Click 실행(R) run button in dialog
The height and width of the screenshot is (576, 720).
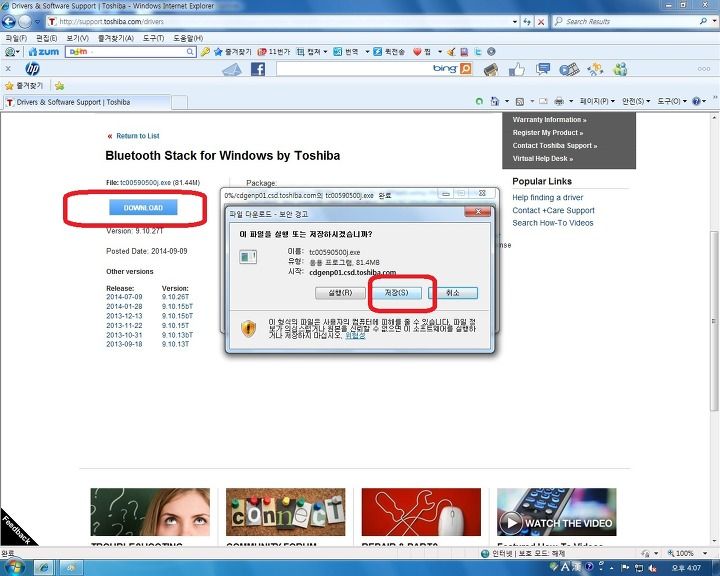pyautogui.click(x=340, y=293)
